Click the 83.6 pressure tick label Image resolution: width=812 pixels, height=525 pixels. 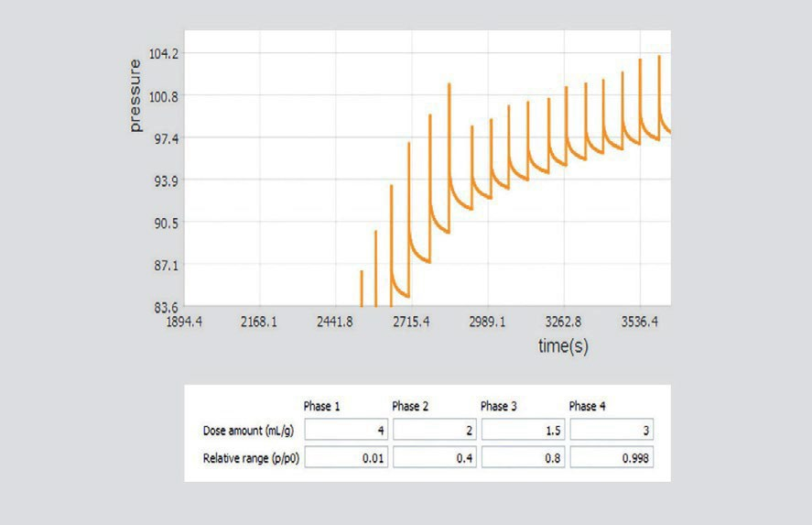166,307
